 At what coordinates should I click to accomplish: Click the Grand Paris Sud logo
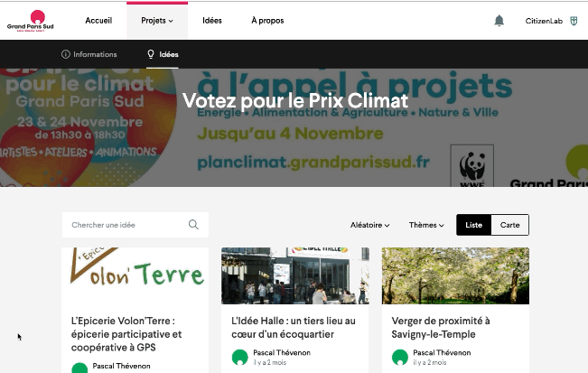(31, 21)
